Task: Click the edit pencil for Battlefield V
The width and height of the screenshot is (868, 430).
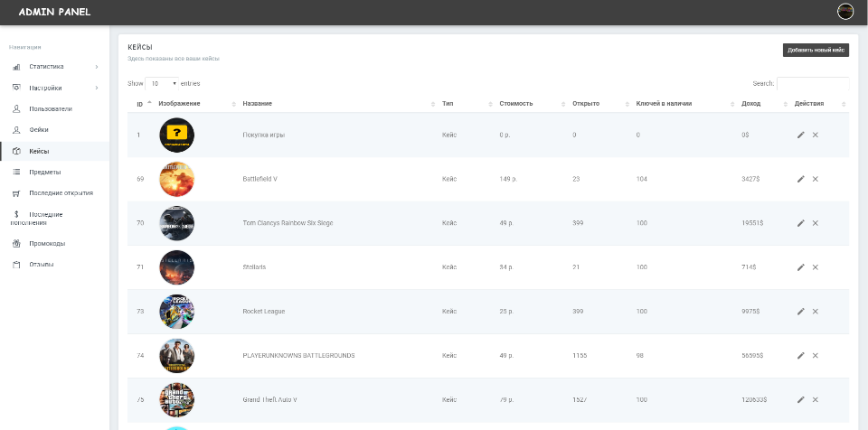Action: pos(800,179)
